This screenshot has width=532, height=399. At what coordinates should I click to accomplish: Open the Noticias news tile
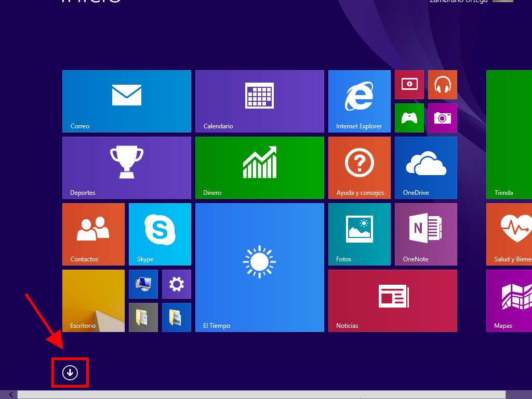click(393, 301)
